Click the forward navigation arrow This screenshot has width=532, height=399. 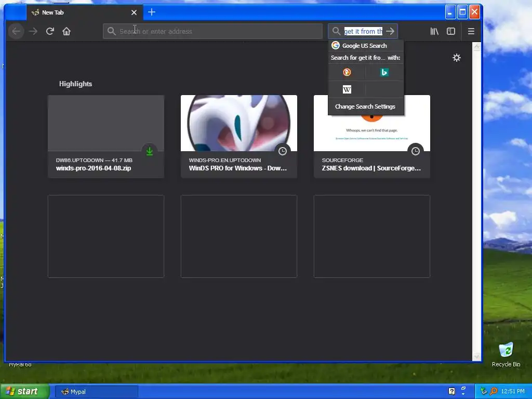[x=33, y=31]
